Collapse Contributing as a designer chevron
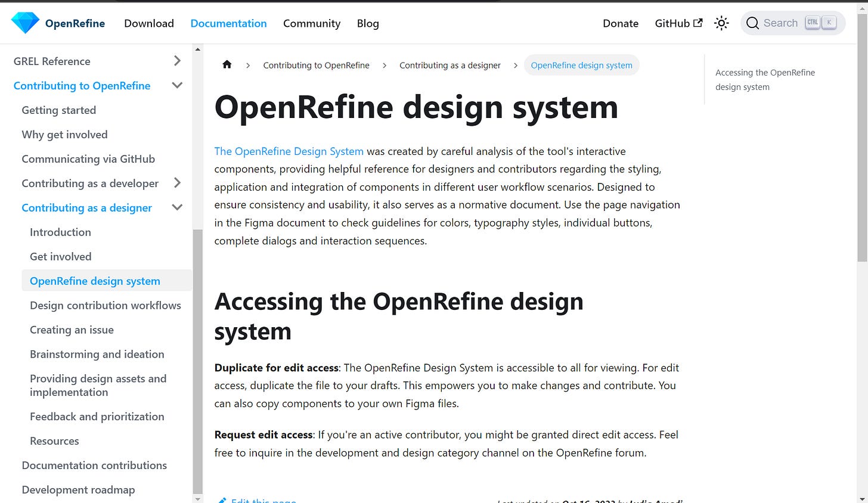 (x=177, y=207)
